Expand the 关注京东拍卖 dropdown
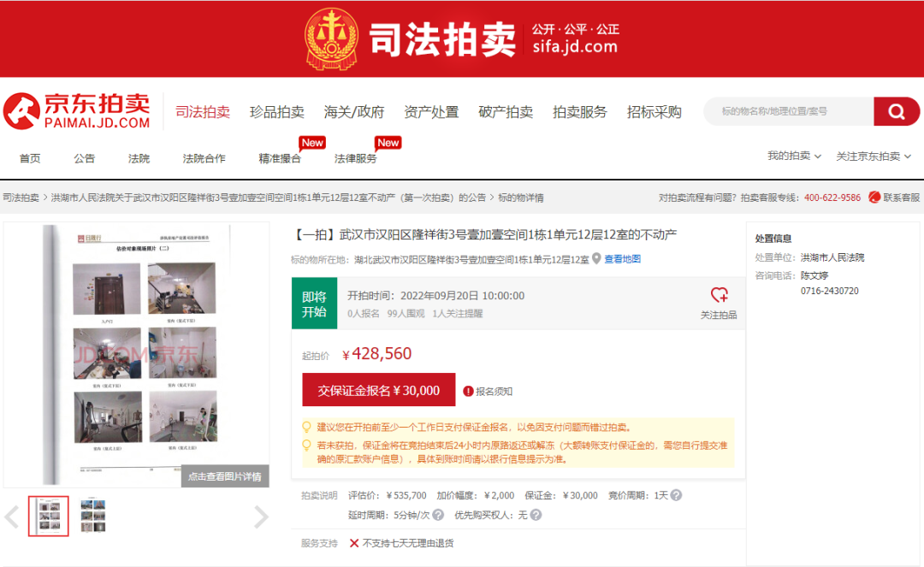Image resolution: width=924 pixels, height=567 pixels. 874,156
